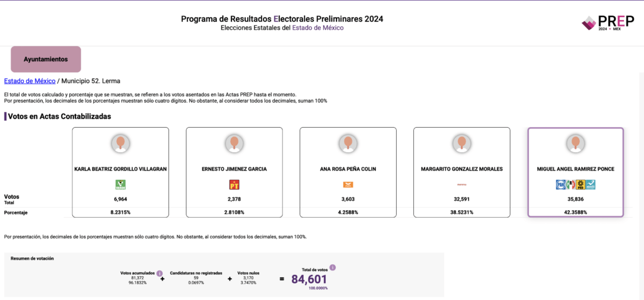Click the Morena party logo
This screenshot has width=644, height=300.
(x=462, y=184)
